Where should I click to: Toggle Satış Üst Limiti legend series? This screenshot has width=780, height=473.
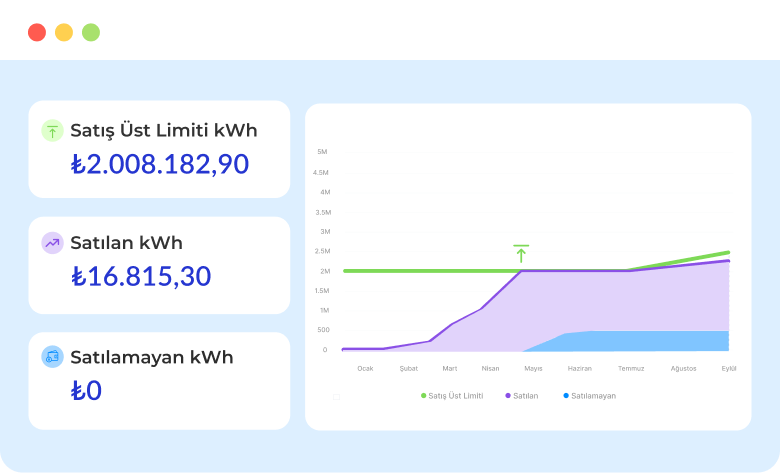pos(452,396)
